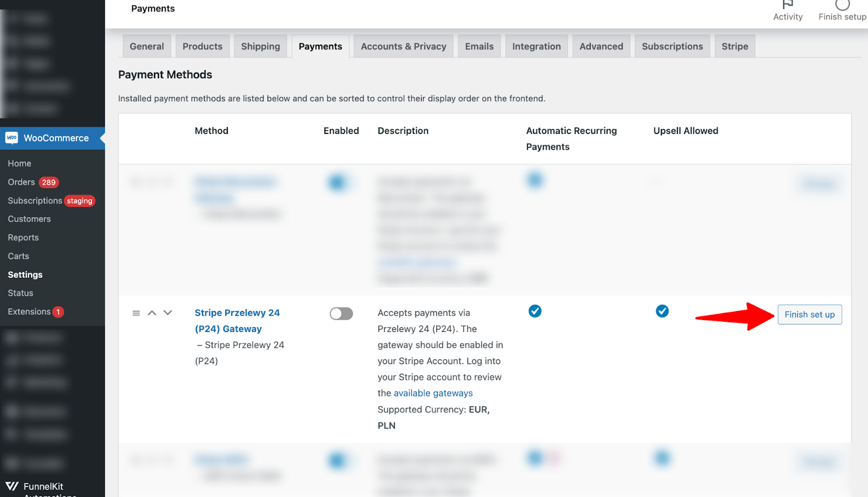
Task: Open the Activity flag icon
Action: (788, 4)
